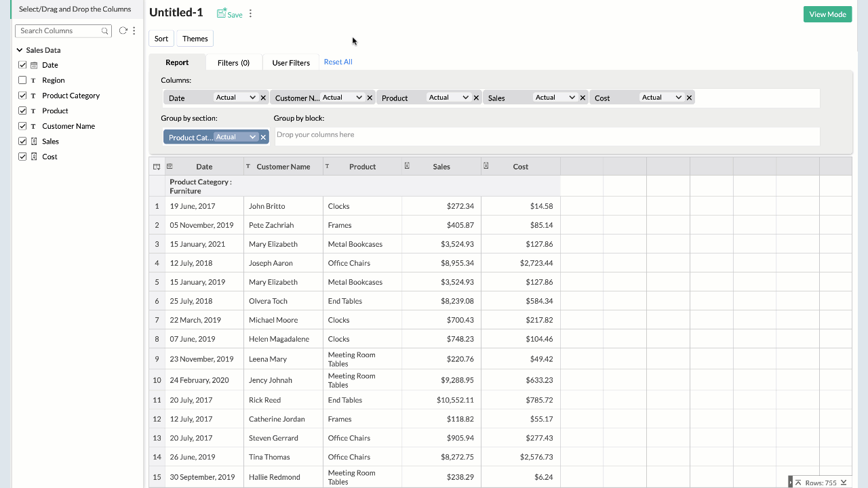The image size is (868, 488).
Task: Click the View Mode button
Action: [827, 14]
